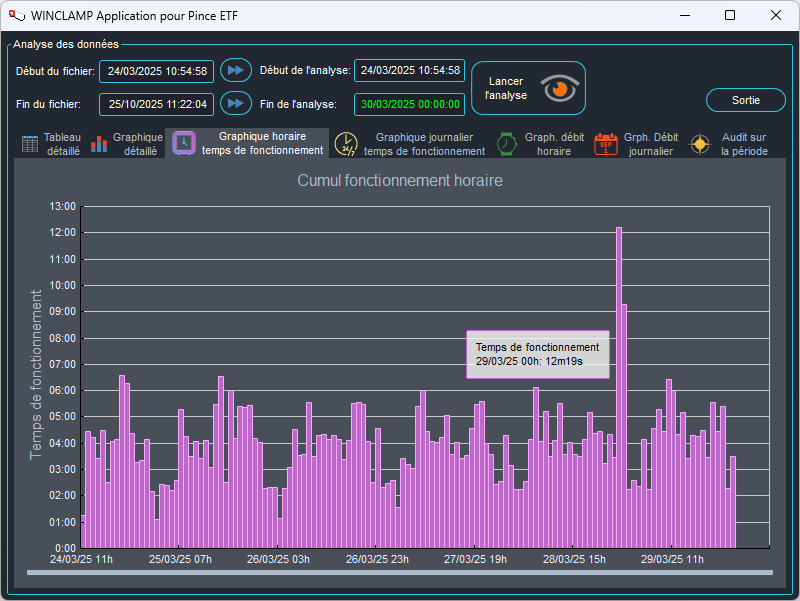The height and width of the screenshot is (601, 800).
Task: Select the Audit sur la période tab
Action: pos(744,144)
